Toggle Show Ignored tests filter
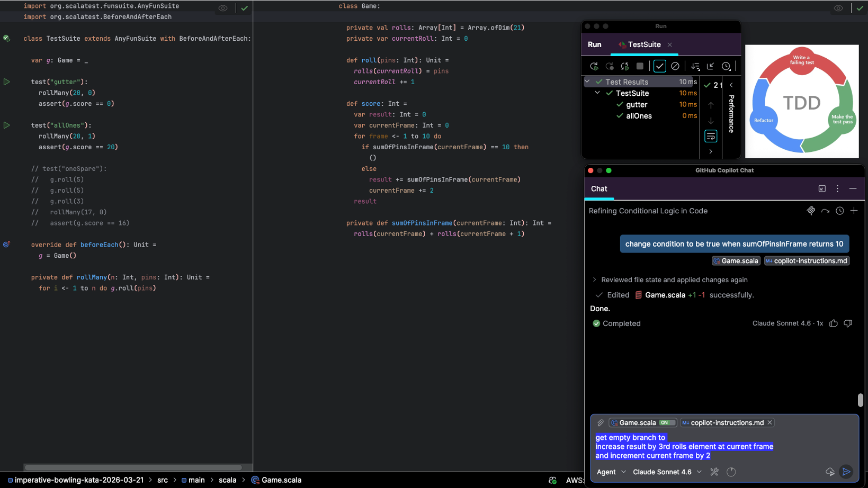The height and width of the screenshot is (488, 868). 675,66
